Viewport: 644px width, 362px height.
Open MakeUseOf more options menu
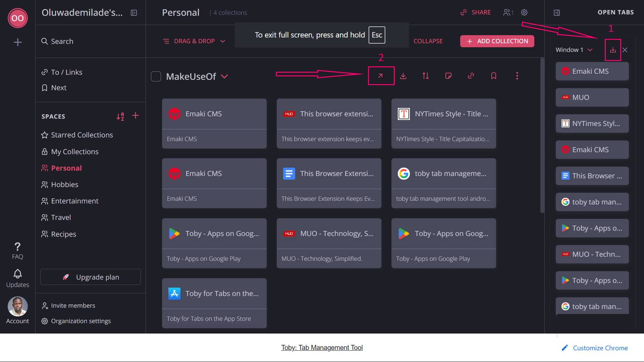pyautogui.click(x=517, y=76)
